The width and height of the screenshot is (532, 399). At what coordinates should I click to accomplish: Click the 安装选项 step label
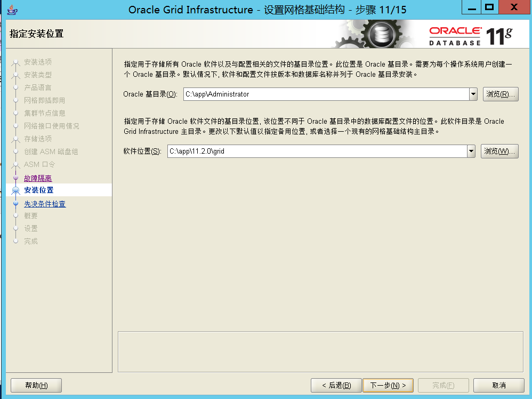38,62
